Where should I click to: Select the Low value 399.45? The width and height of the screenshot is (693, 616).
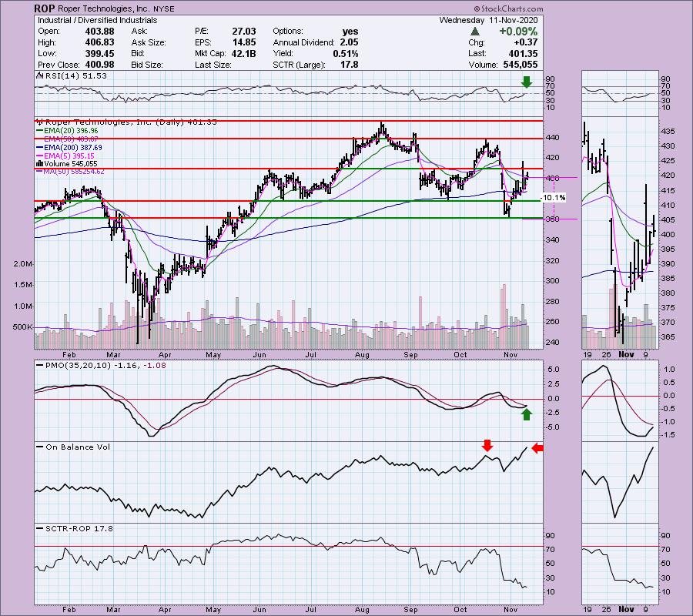pos(99,53)
